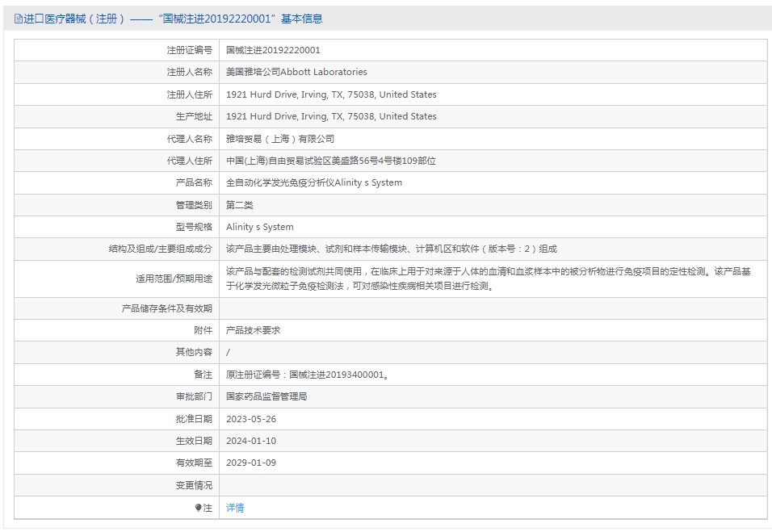Click the 结构及组成 description text
This screenshot has height=532, width=772.
click(391, 249)
